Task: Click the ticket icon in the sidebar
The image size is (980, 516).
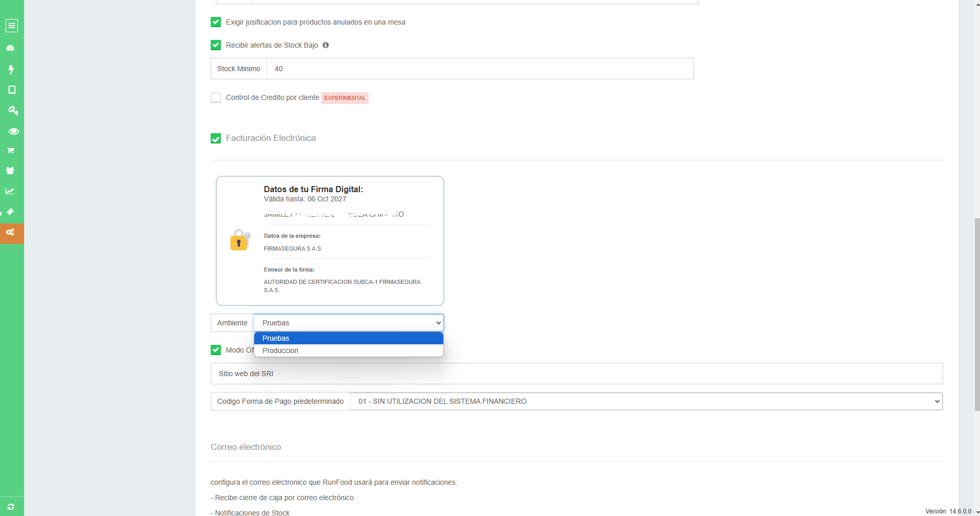Action: tap(10, 212)
